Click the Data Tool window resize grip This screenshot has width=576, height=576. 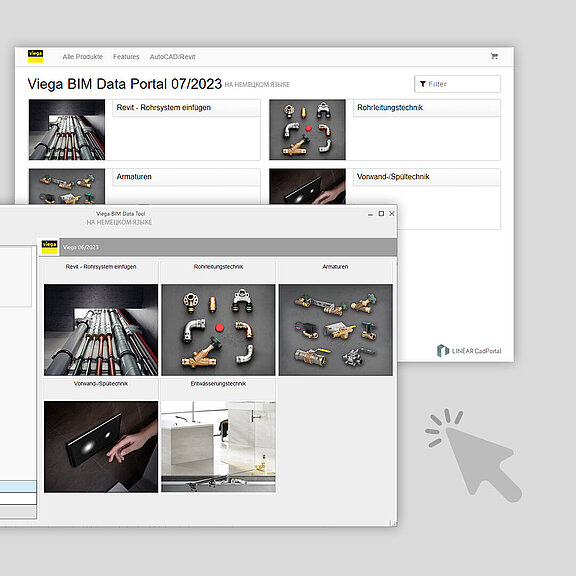pyautogui.click(x=394, y=523)
